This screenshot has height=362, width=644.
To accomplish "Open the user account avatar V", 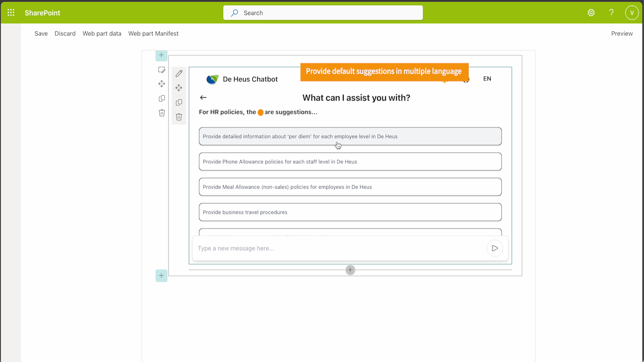I will pyautogui.click(x=632, y=12).
